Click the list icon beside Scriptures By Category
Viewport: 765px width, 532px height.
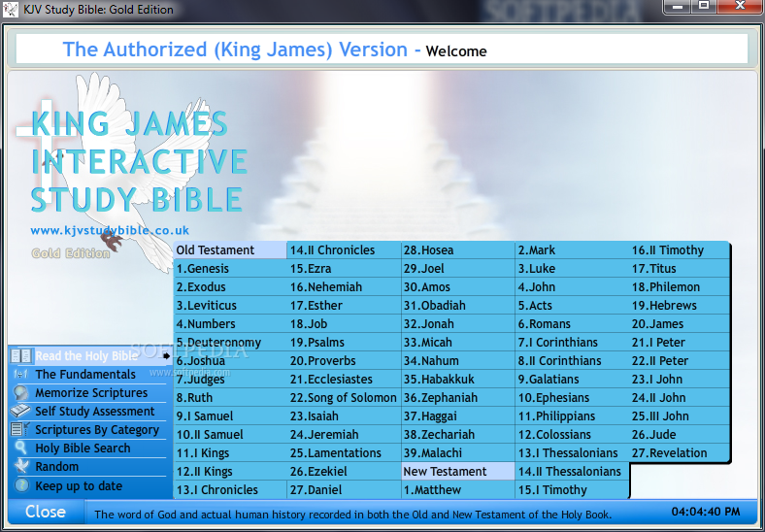[x=20, y=429]
